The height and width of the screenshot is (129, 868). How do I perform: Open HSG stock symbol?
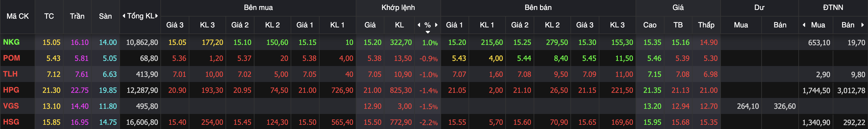tap(11, 122)
